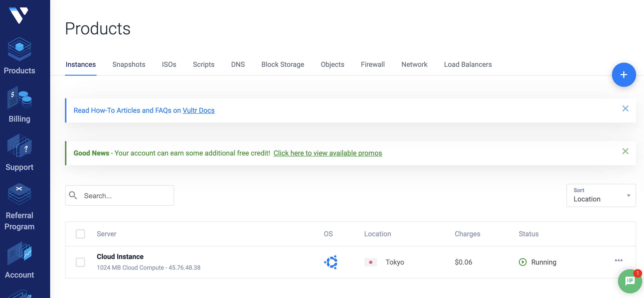The height and width of the screenshot is (298, 644).
Task: Open the Vultr Docs link
Action: pos(198,110)
